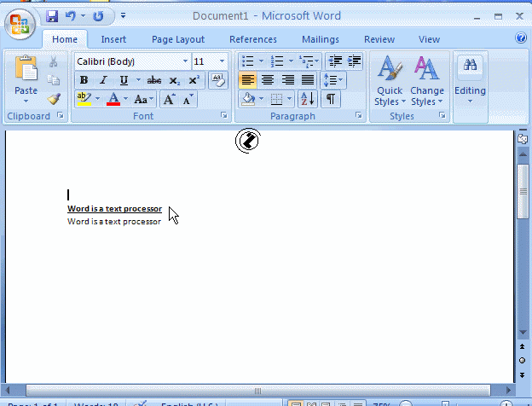Switch to the Home tab
Image resolution: width=532 pixels, height=406 pixels.
click(65, 39)
